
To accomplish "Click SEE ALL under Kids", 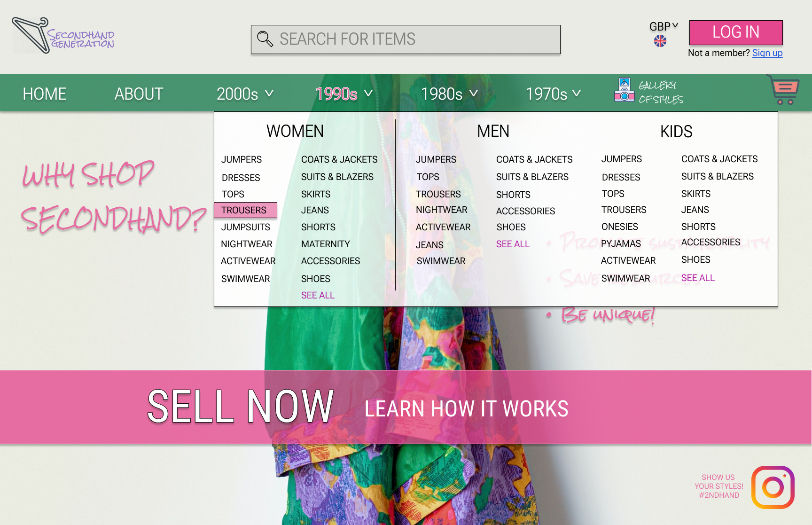I will click(x=698, y=278).
